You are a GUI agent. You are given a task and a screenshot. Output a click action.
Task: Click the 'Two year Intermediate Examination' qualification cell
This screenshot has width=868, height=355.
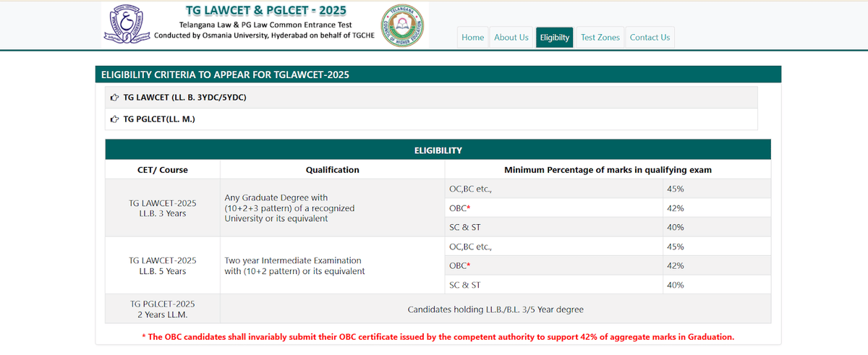(x=332, y=265)
